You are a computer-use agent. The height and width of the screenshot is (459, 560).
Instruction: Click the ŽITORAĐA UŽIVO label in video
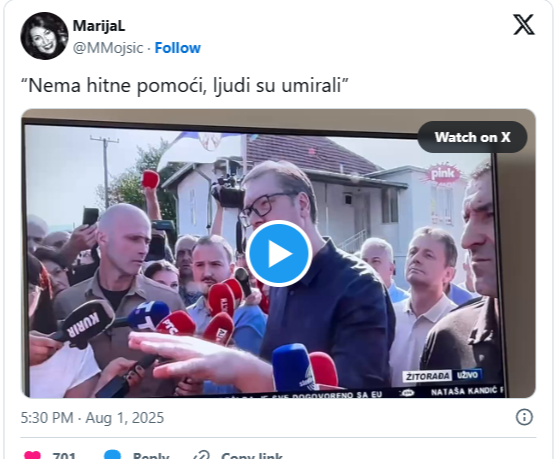pyautogui.click(x=443, y=376)
